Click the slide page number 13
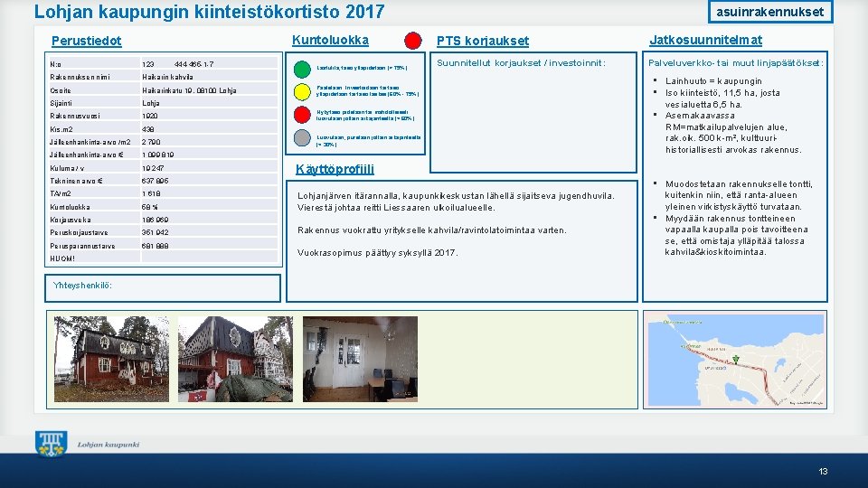This screenshot has width=868, height=488. click(x=823, y=472)
